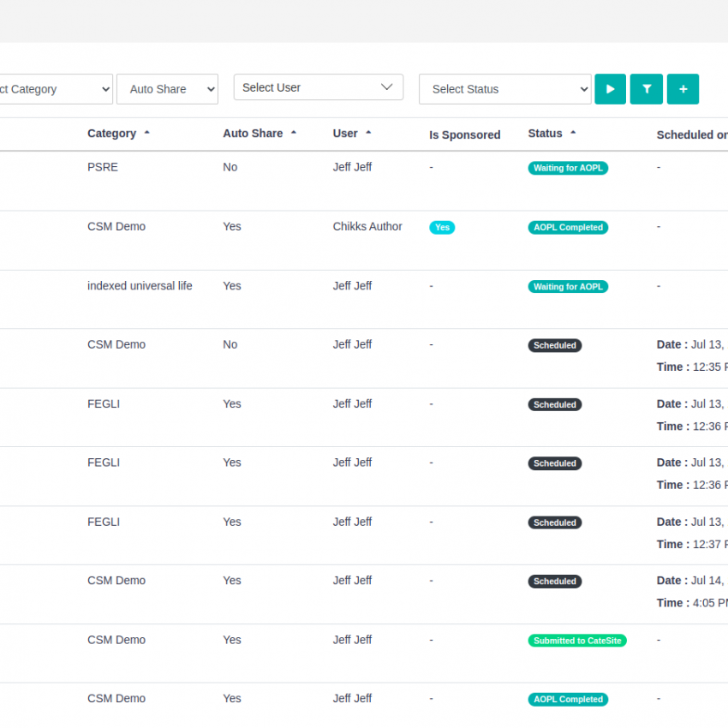Viewport: 728px width, 728px height.
Task: Click the Chikks Author user name
Action: [367, 227]
